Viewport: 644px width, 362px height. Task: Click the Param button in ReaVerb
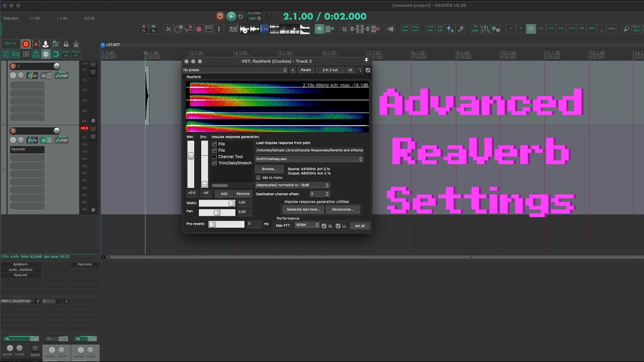click(x=306, y=70)
